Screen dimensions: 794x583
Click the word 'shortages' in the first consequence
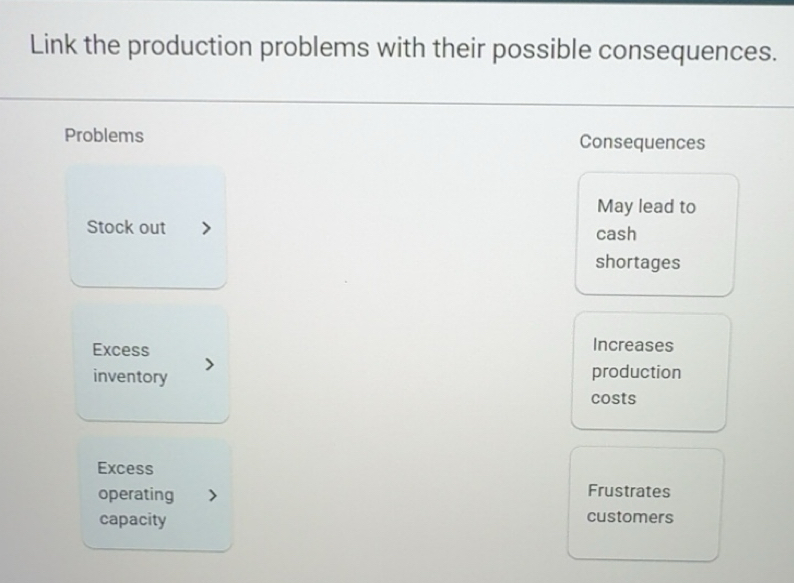(638, 263)
